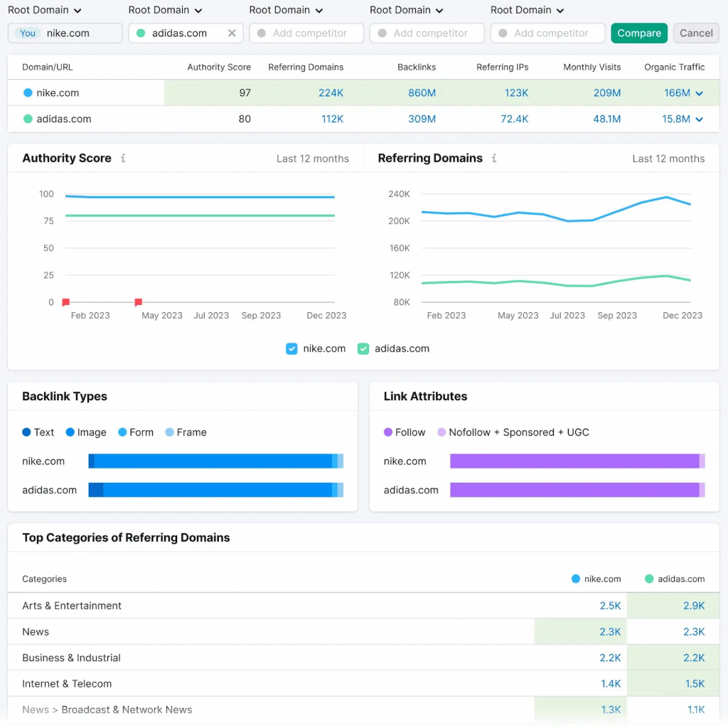Click the green Compare button
The height and width of the screenshot is (728, 728).
[638, 33]
